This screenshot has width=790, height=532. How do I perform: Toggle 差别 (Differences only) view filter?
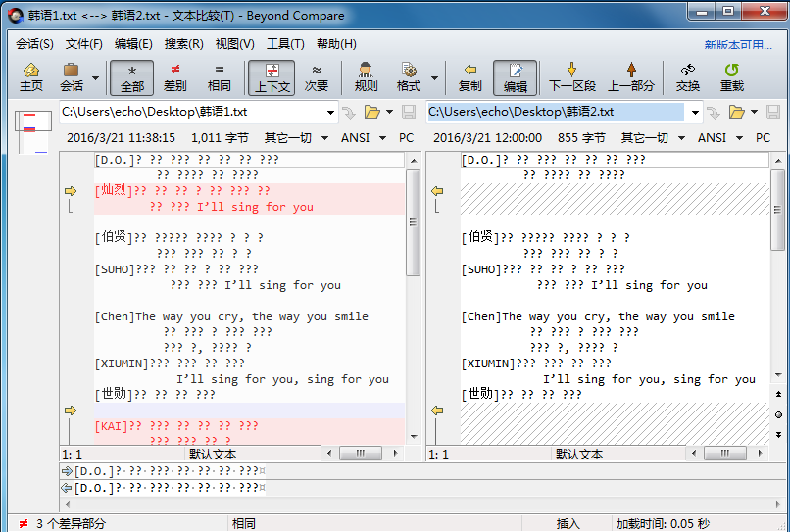[x=175, y=76]
